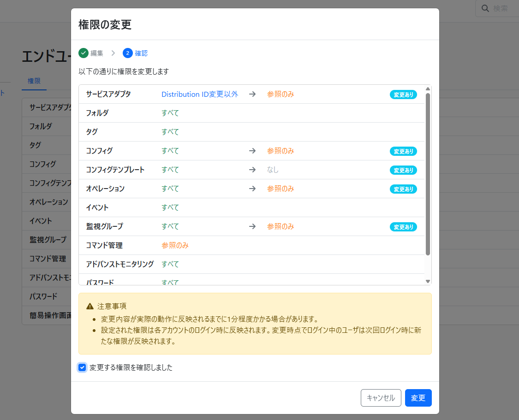The width and height of the screenshot is (519, 420).
Task: Click the arrow icon in the オペレーション row
Action: click(x=252, y=189)
